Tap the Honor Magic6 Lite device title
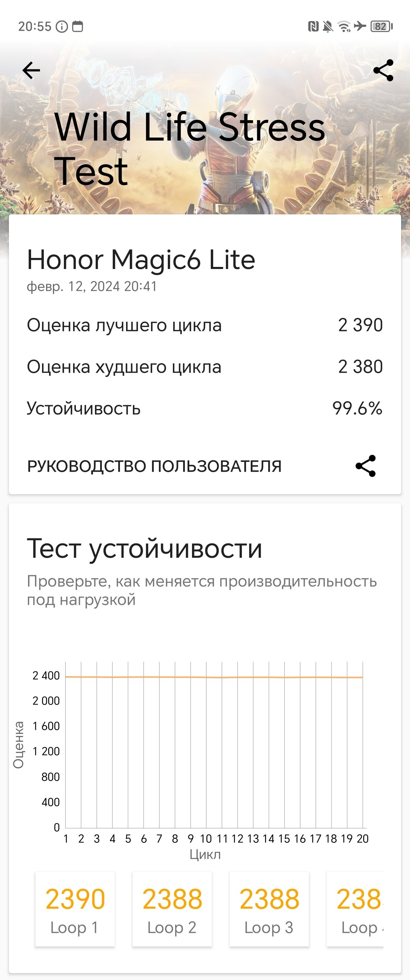The height and width of the screenshot is (980, 410). point(141,260)
